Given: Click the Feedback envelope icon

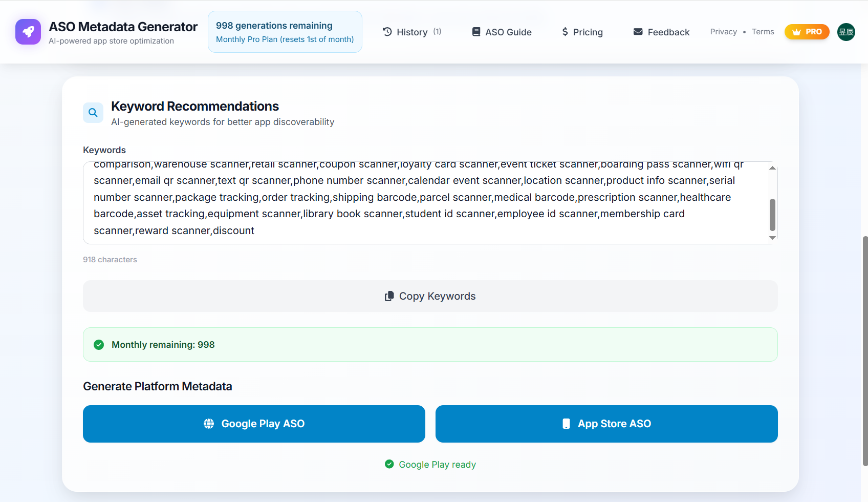Looking at the screenshot, I should (x=638, y=32).
